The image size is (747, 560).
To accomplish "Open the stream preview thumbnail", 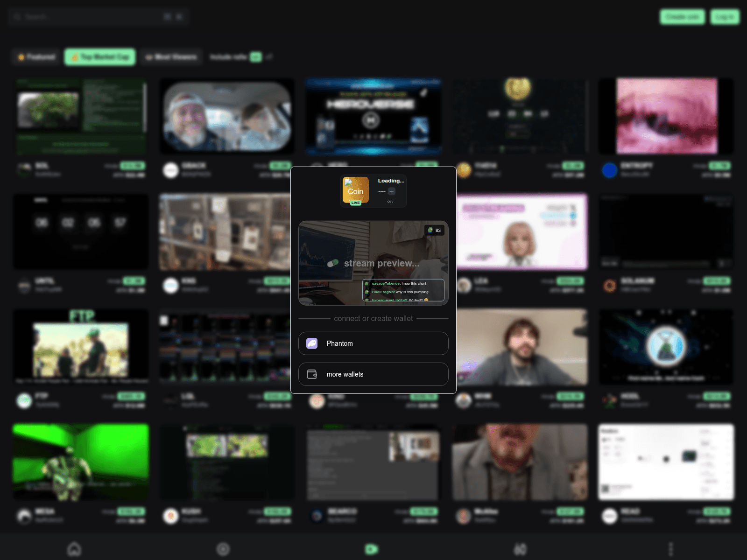I will pos(373,263).
